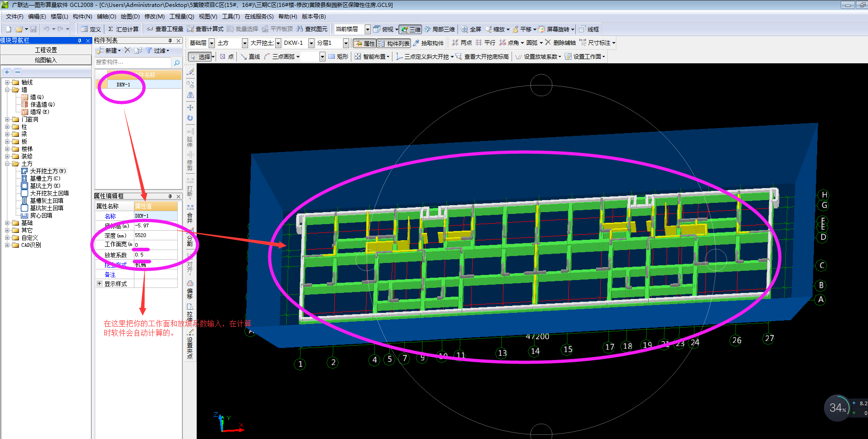Select the 矩形 (rectangle) drawing tool

[x=338, y=57]
